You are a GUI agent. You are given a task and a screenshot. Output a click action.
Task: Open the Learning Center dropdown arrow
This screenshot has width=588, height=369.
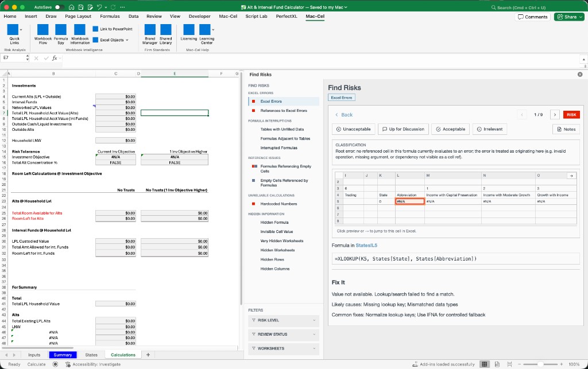pyautogui.click(x=213, y=29)
